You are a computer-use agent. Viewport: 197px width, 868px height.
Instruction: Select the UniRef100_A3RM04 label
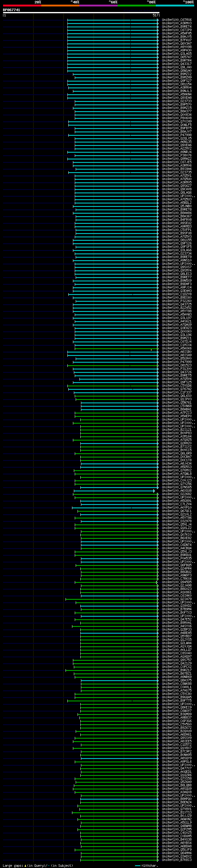pyautogui.click(x=176, y=88)
